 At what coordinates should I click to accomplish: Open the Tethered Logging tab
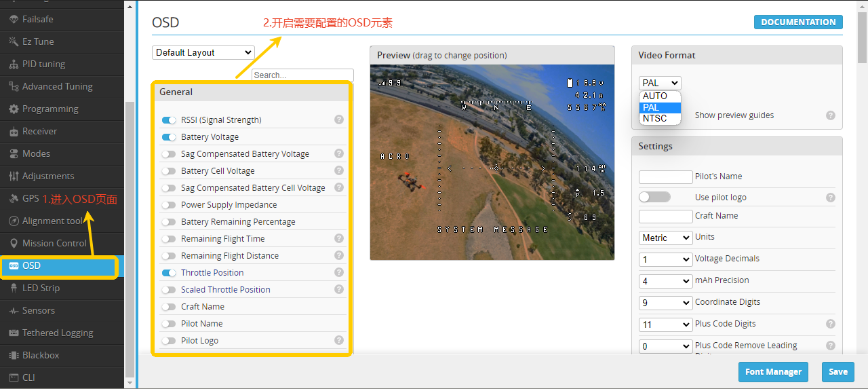[62, 333]
